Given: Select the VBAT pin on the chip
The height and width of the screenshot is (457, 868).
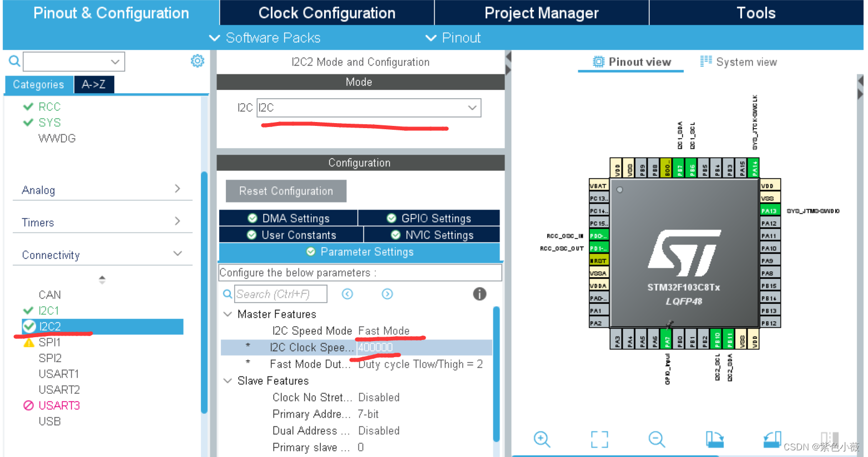Looking at the screenshot, I should [599, 186].
